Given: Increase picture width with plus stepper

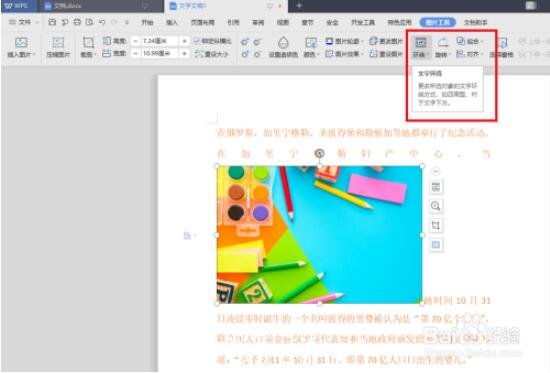Looking at the screenshot, I should [184, 54].
